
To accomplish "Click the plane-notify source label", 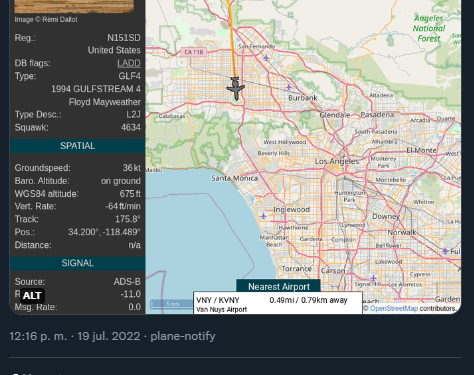I will click(183, 336).
